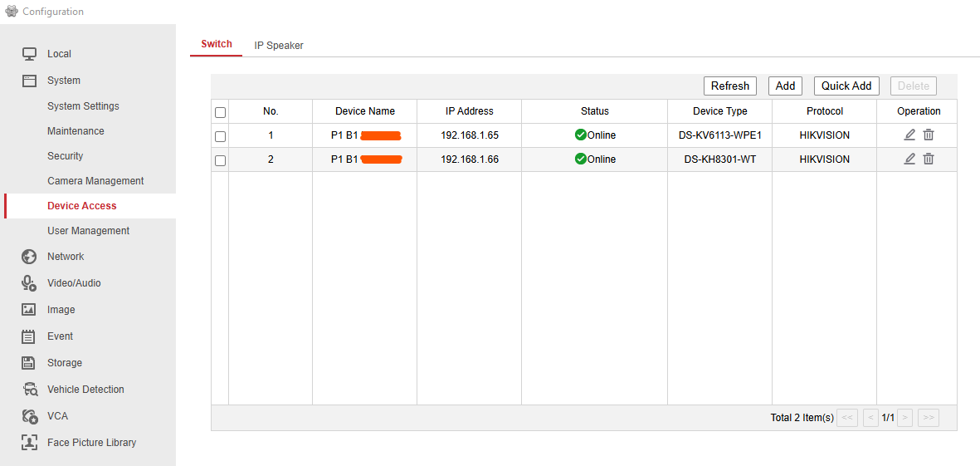Check the box for device No. 2

pyautogui.click(x=220, y=160)
